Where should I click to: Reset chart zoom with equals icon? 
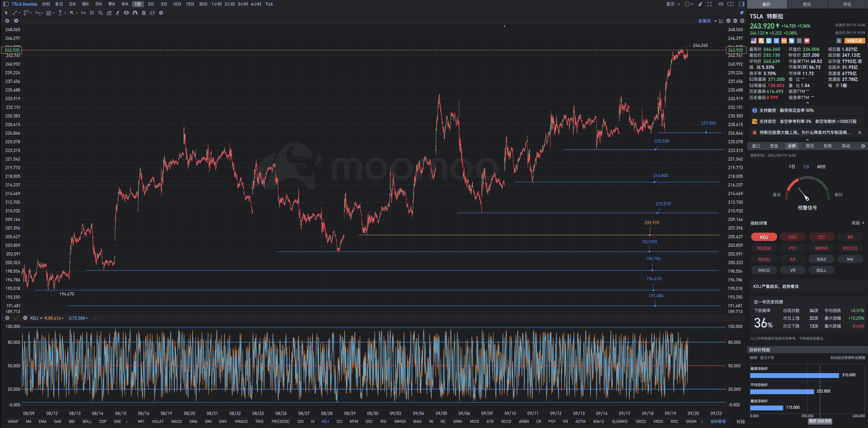[x=729, y=21]
